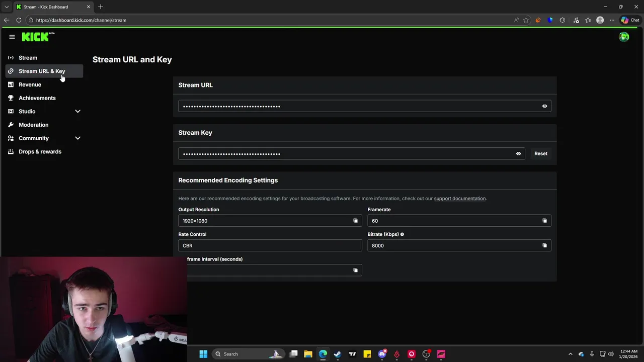Screen dimensions: 644x362
Task: Select Stream URL & Key in sidebar
Action: tap(44, 71)
